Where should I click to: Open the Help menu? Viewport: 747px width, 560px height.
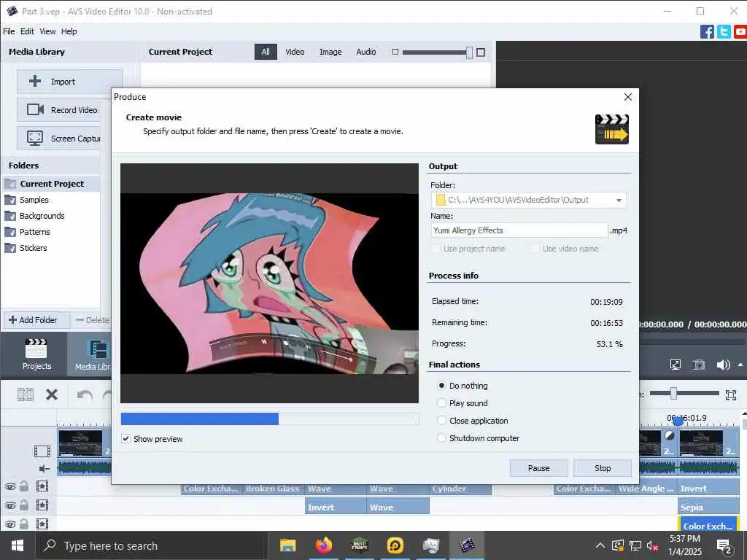[69, 31]
